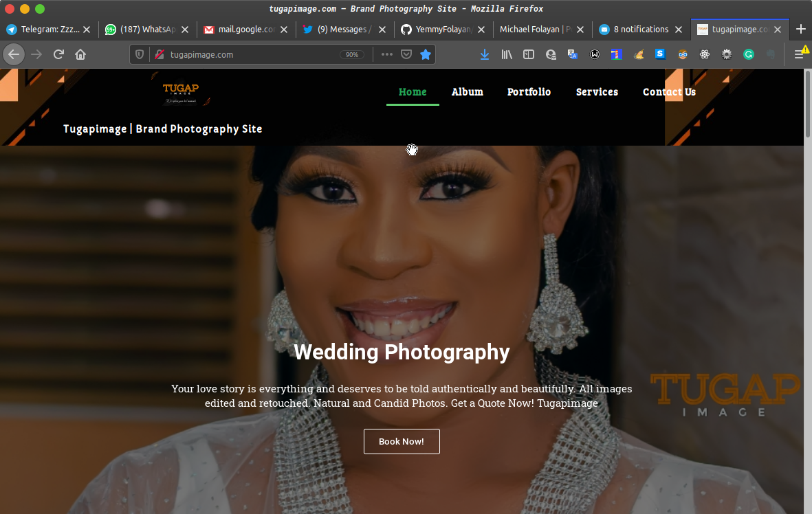Click the URL address bar field
The image size is (812, 514).
[x=248, y=54]
